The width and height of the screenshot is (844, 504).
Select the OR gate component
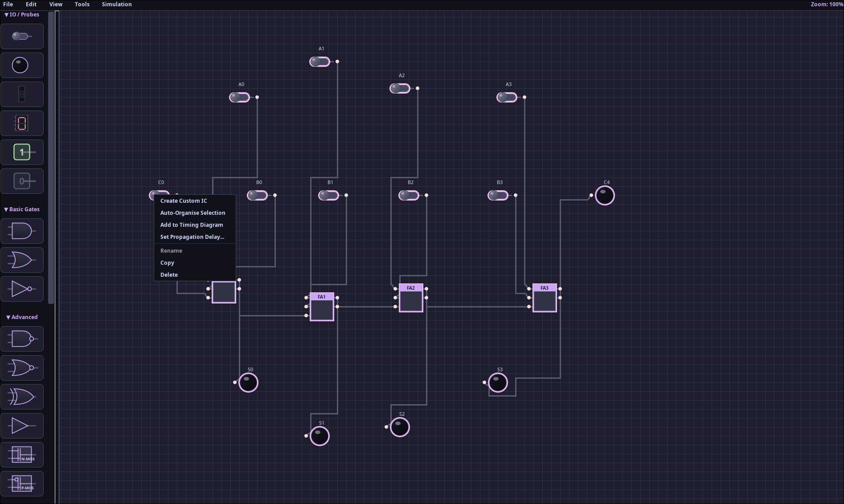pos(22,260)
